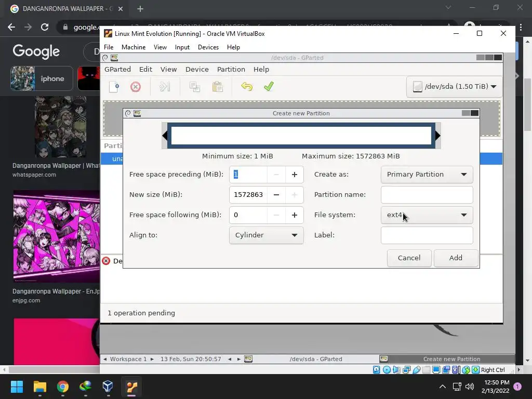
Task: Click the right resize handle arrow
Action: coord(437,136)
